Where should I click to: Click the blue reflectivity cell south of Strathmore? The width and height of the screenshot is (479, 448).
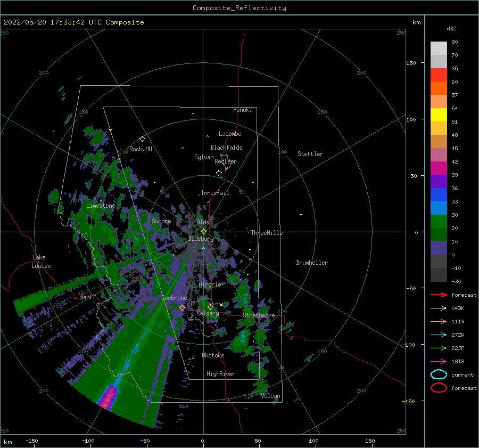coord(243,337)
